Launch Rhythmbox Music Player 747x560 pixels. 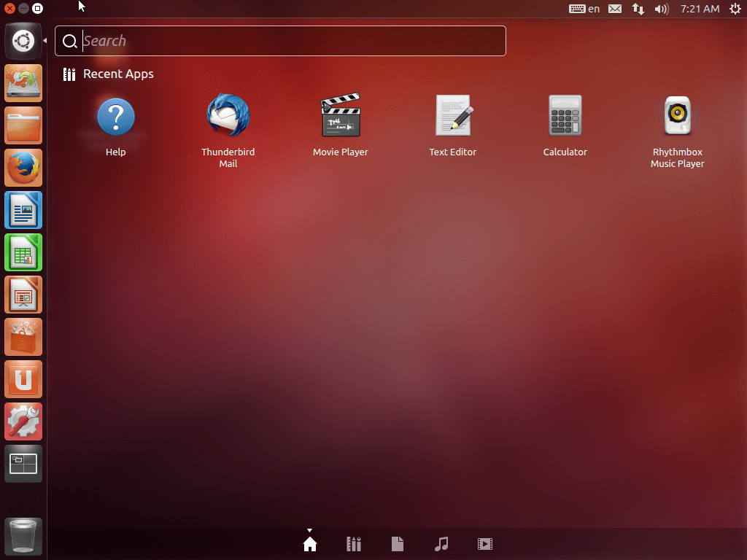pos(678,115)
